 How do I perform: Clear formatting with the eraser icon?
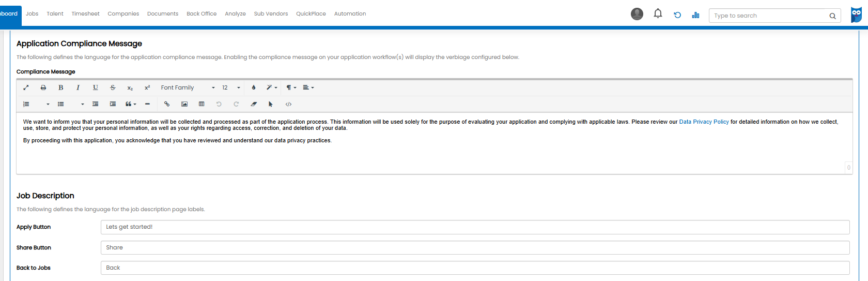click(x=254, y=104)
